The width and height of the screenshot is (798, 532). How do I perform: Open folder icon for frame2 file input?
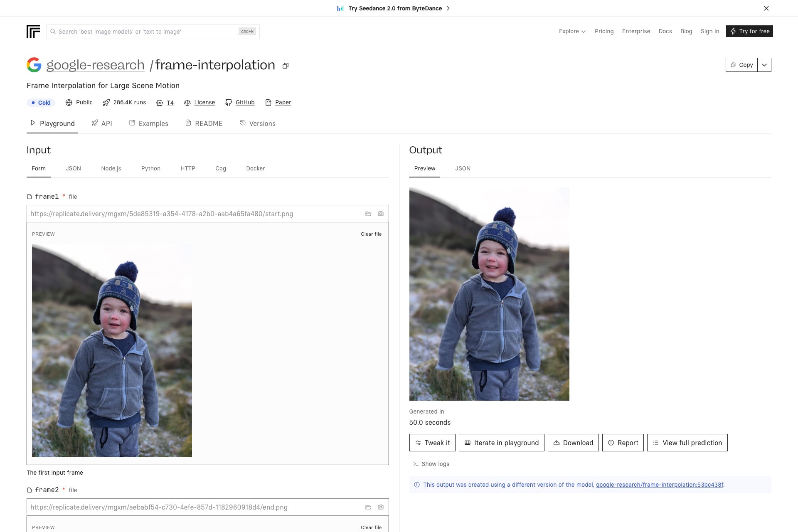[x=368, y=507]
